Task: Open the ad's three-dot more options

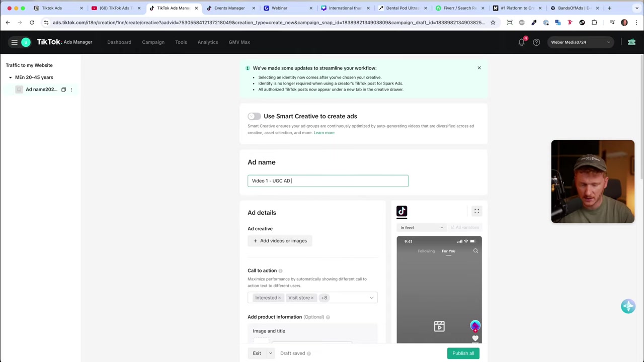Action: pos(71,89)
